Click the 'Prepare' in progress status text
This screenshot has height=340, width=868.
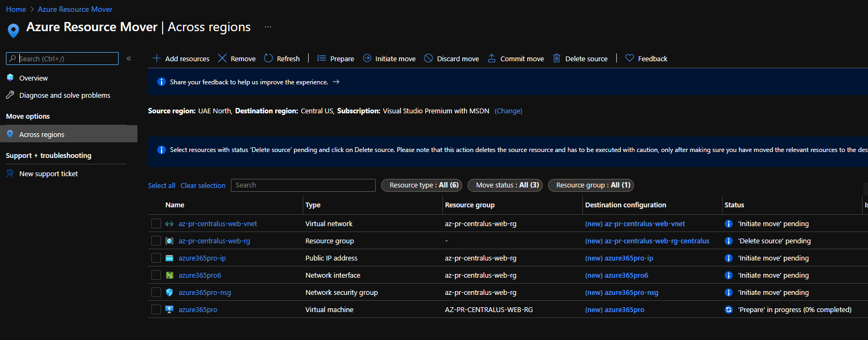(x=794, y=310)
